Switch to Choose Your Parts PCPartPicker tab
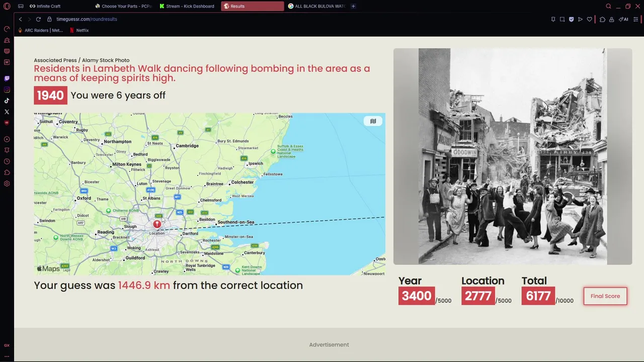Viewport: 644px width, 362px height. [123, 6]
